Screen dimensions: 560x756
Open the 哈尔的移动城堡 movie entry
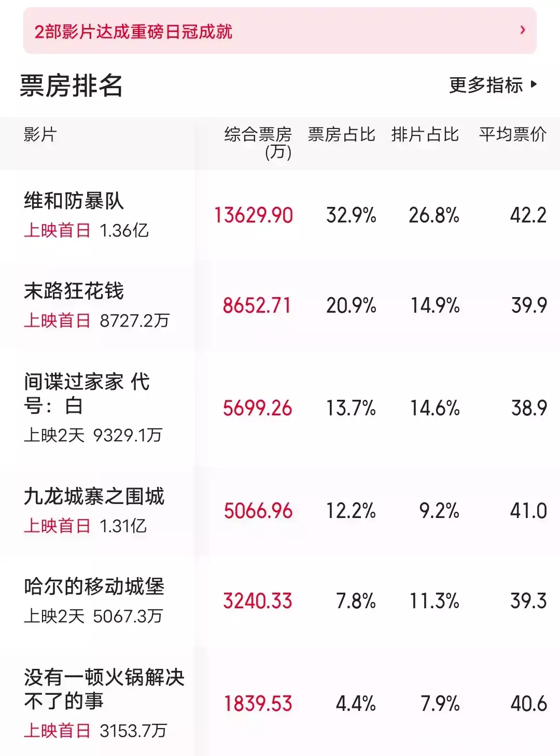[x=94, y=586]
